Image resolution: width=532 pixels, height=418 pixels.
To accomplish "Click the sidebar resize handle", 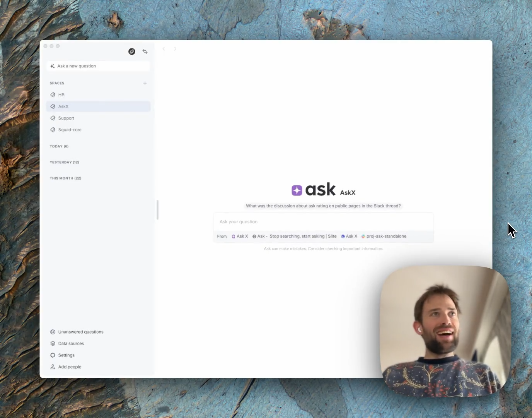I will pos(157,210).
